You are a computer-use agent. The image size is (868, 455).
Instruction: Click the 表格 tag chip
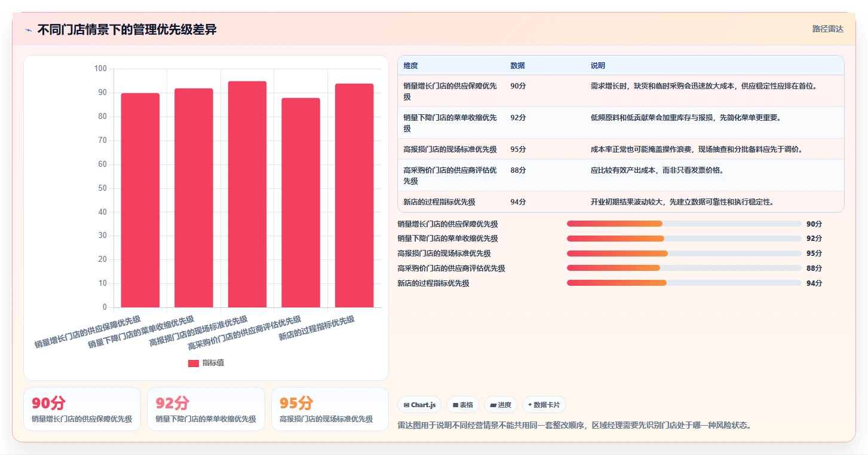point(462,405)
